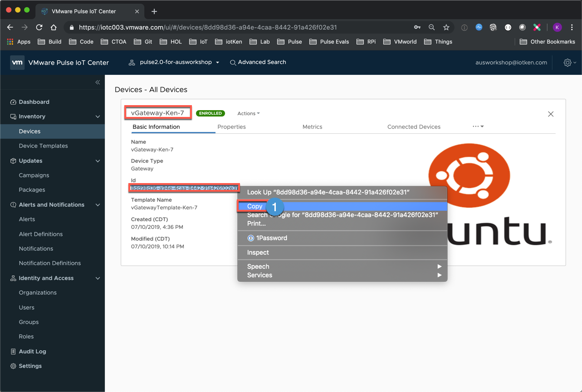Open the Connected Devices tab
The image size is (582, 392).
click(x=414, y=127)
